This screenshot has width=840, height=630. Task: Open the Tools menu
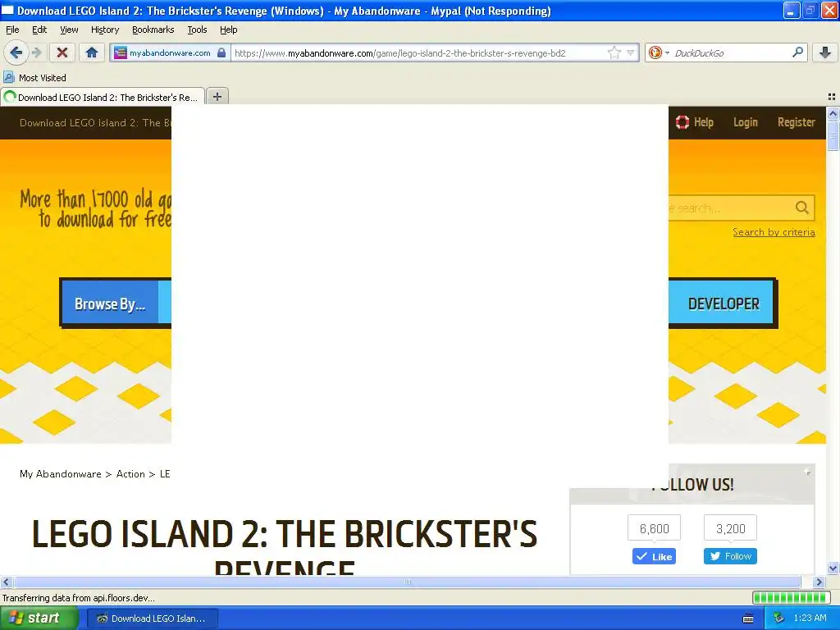[197, 30]
